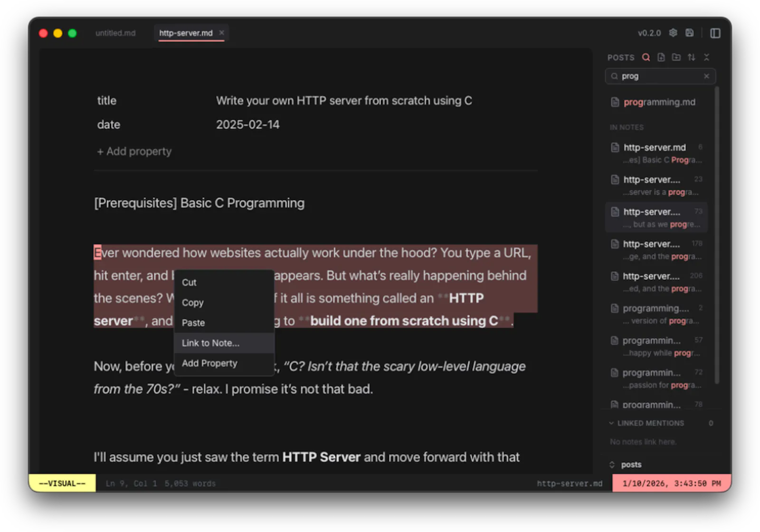This screenshot has width=760, height=532.
Task: Open the result '...passion for progra...'
Action: [657, 379]
